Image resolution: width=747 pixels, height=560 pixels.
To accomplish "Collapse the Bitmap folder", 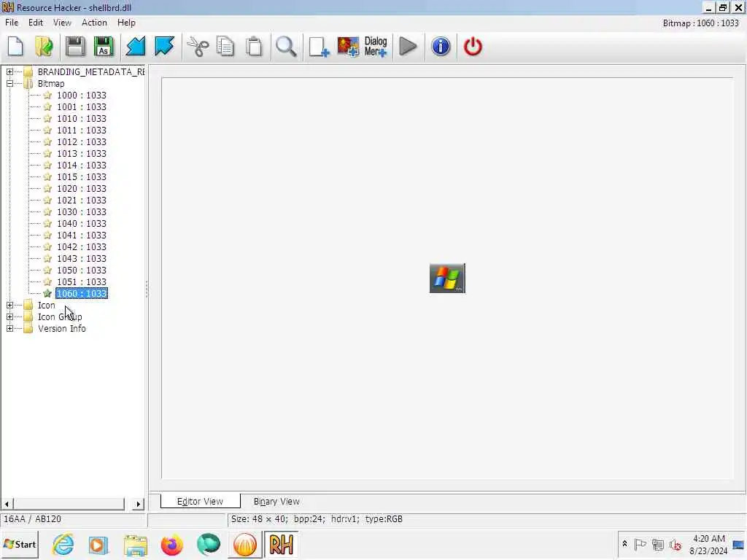I will click(9, 83).
